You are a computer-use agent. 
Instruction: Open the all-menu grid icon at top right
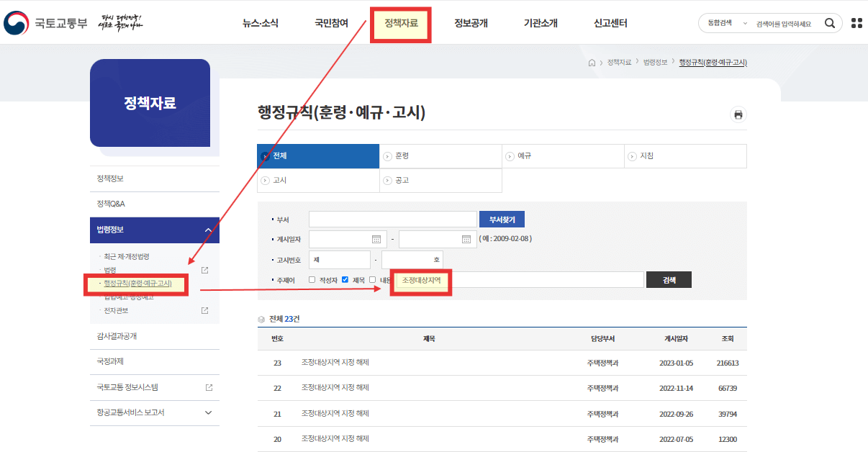pos(856,22)
